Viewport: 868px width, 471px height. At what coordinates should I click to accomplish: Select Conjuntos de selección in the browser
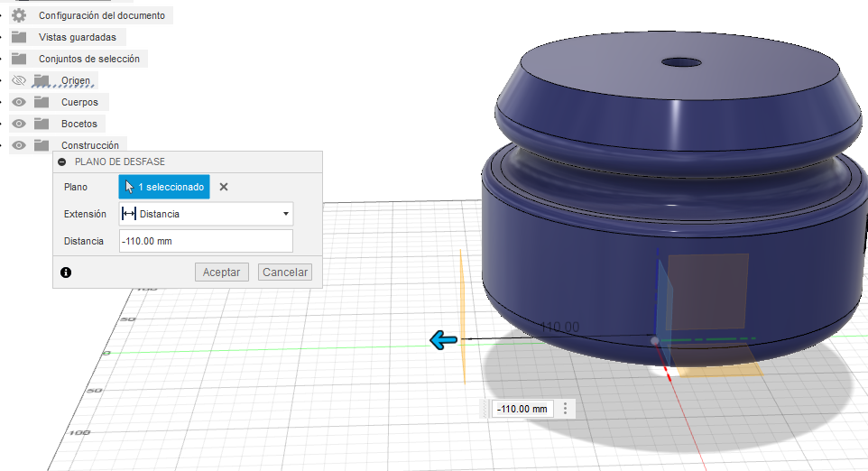click(89, 59)
